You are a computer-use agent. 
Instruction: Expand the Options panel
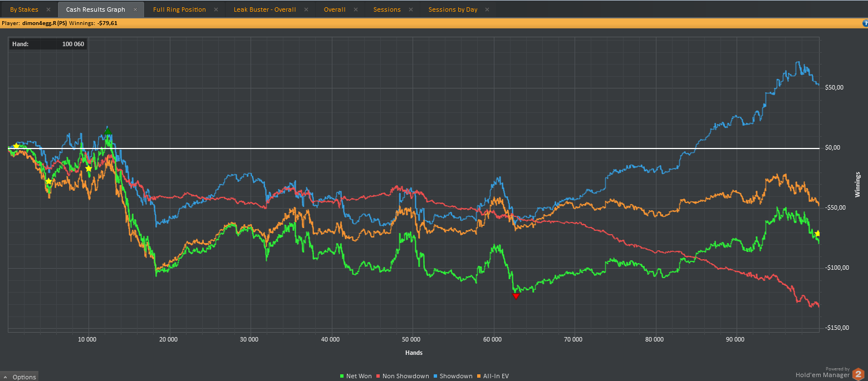point(19,377)
